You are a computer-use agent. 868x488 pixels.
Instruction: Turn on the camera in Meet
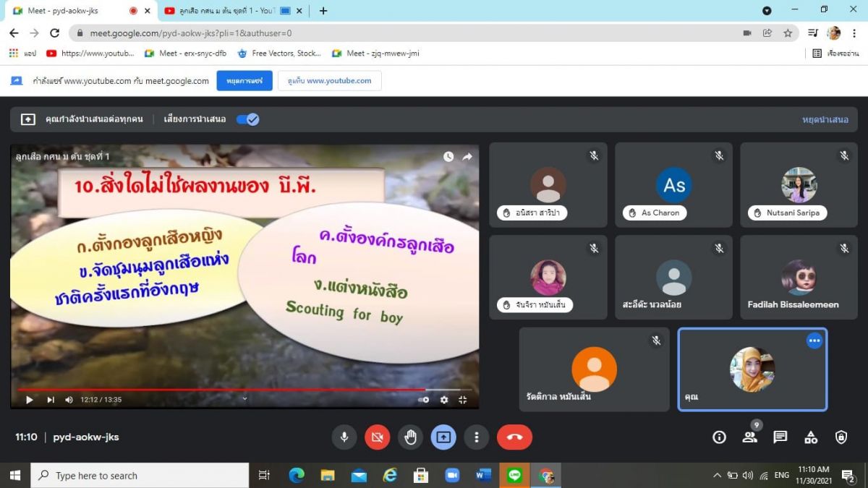pos(377,437)
